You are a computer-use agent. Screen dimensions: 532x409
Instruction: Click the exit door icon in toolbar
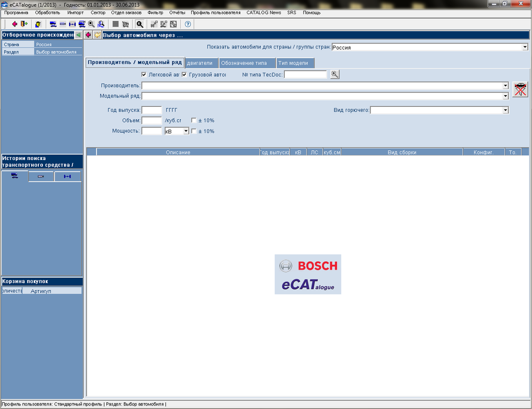[24, 24]
